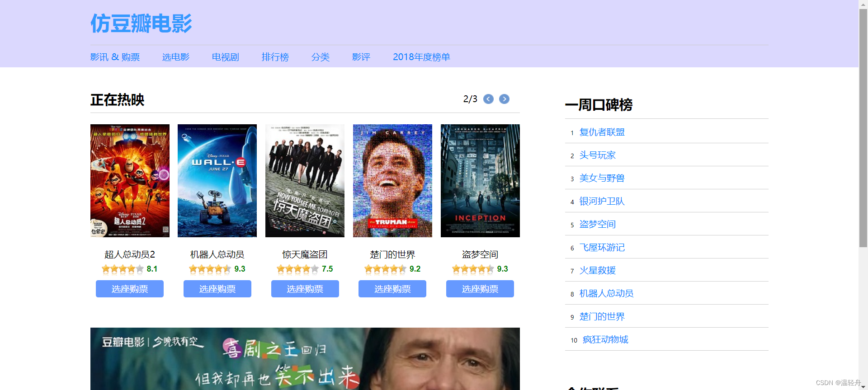Open 机器人总动员 in the weekly ranking list

[607, 293]
